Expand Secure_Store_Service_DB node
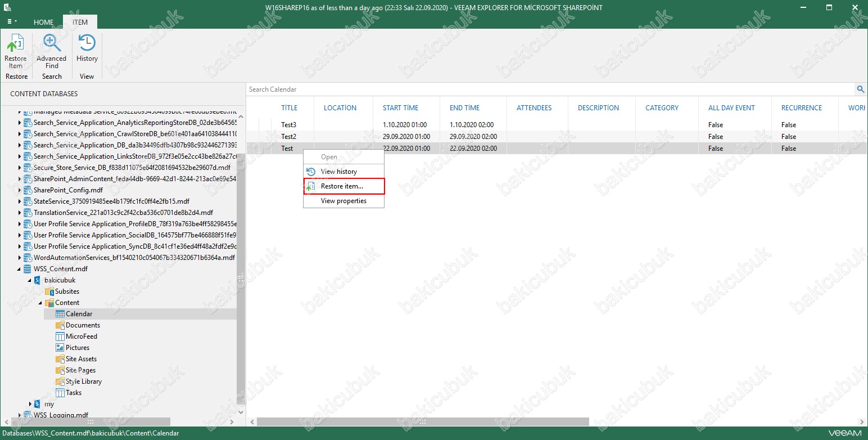Viewport: 868px width, 440px height. point(20,168)
